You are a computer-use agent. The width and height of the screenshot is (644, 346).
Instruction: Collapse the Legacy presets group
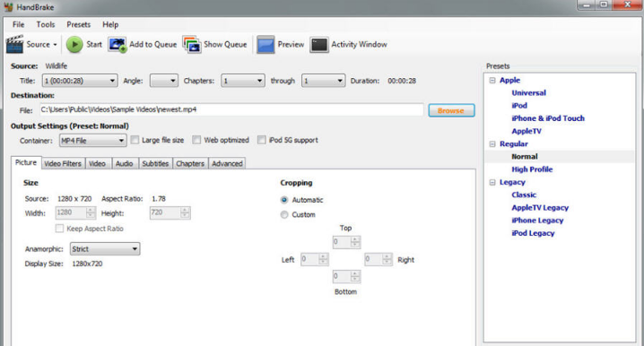click(x=492, y=182)
